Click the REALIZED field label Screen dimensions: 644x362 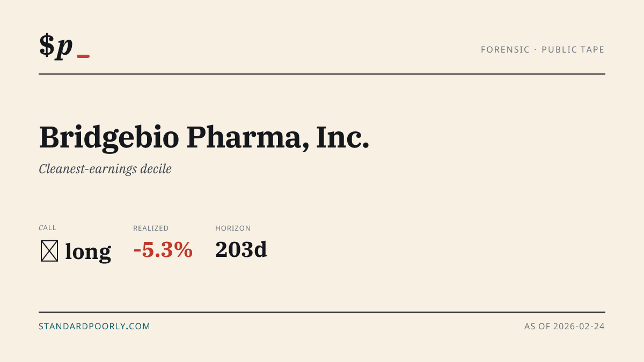click(x=151, y=228)
